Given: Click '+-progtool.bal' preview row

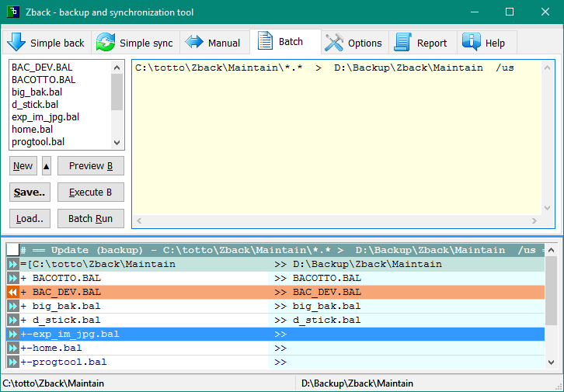Looking at the screenshot, I should point(276,363).
